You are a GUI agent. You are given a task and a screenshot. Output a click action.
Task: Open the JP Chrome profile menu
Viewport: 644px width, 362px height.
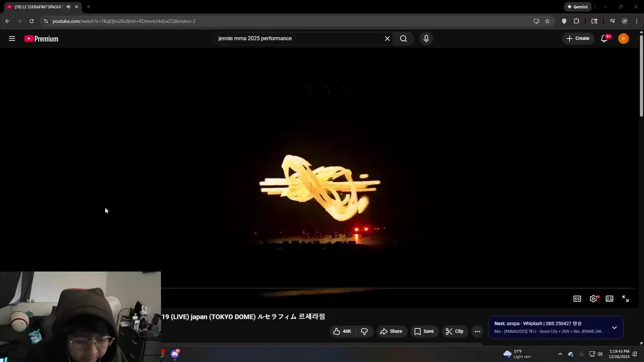coord(624,21)
